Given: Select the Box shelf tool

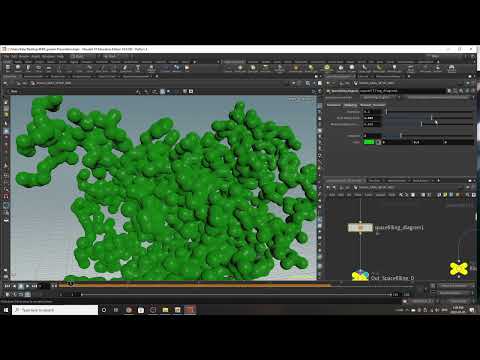Looking at the screenshot, I should pos(8,68).
